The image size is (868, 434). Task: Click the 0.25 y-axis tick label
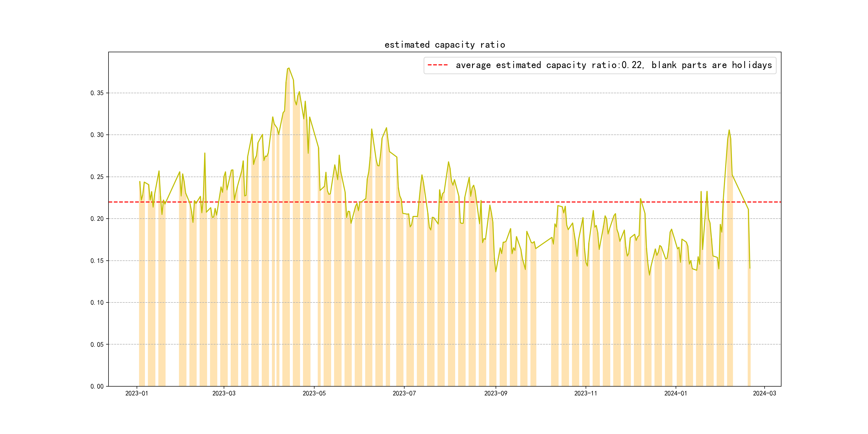[97, 177]
